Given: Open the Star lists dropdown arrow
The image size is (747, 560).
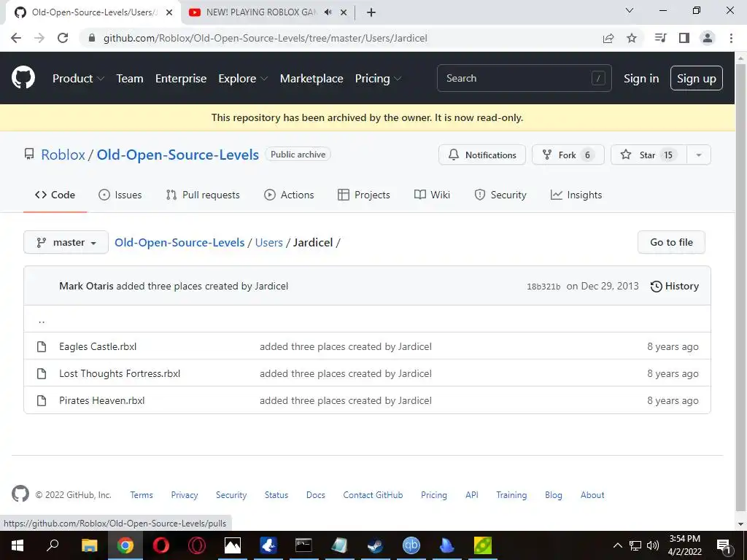Looking at the screenshot, I should (x=698, y=155).
